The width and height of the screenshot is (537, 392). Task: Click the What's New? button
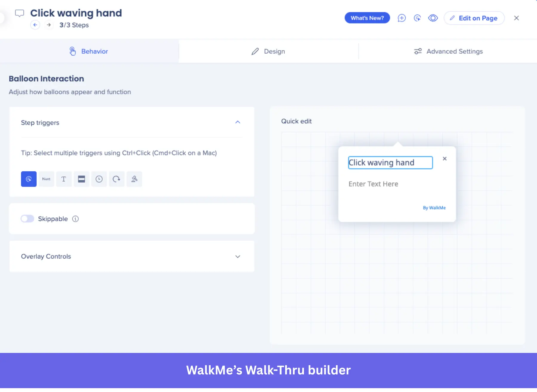(x=367, y=18)
